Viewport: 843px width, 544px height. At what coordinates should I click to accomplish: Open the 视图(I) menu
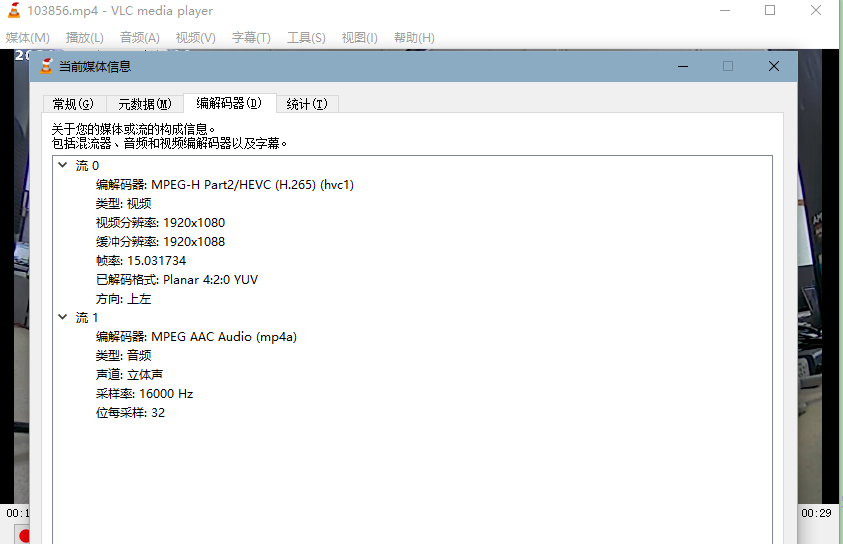click(x=360, y=38)
